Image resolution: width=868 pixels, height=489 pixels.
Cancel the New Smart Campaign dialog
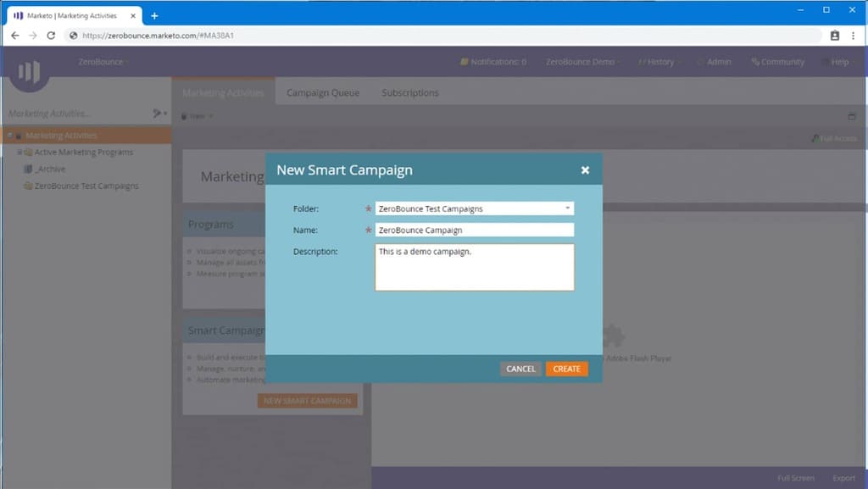(520, 369)
